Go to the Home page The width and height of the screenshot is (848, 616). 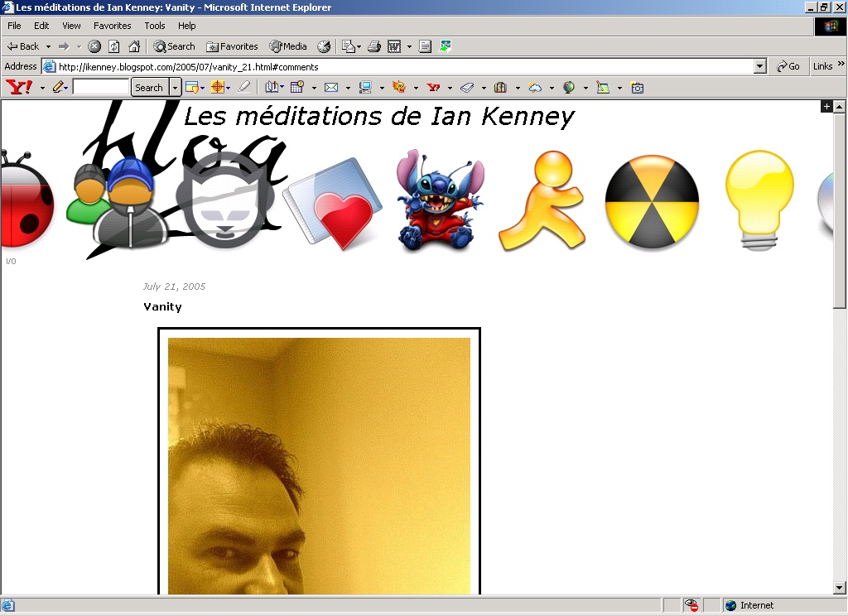(x=133, y=46)
